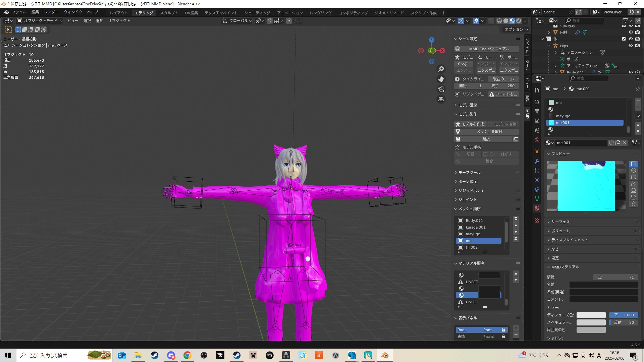644x362 pixels.
Task: Expand the サーフェス material section
Action: coord(560,222)
